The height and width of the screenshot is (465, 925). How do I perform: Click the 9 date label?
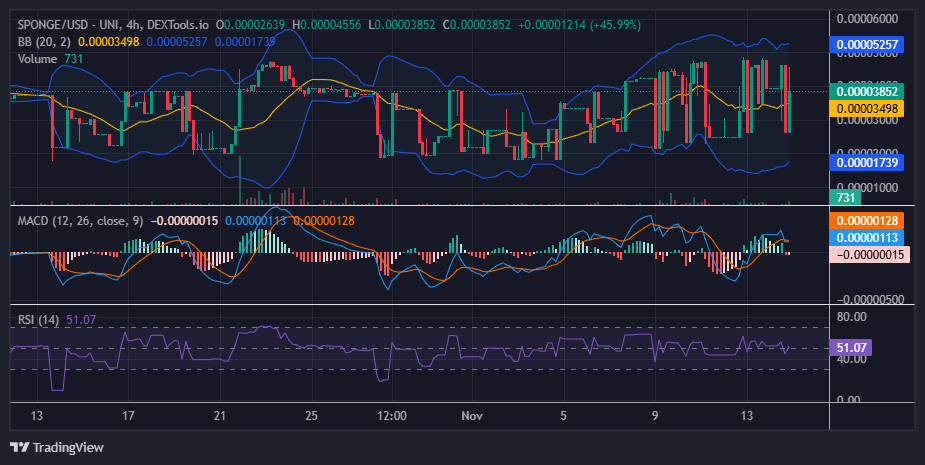[655, 416]
